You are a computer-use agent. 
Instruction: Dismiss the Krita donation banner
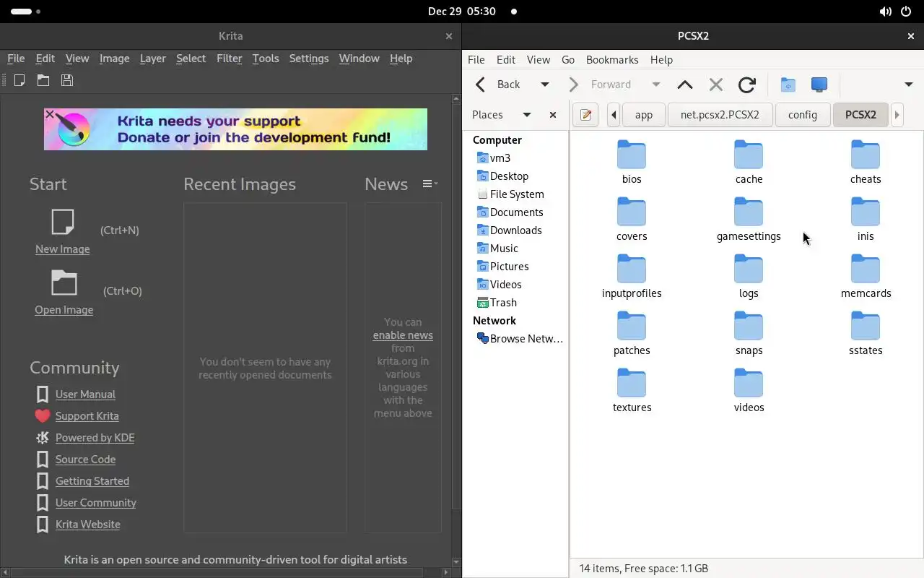click(50, 114)
